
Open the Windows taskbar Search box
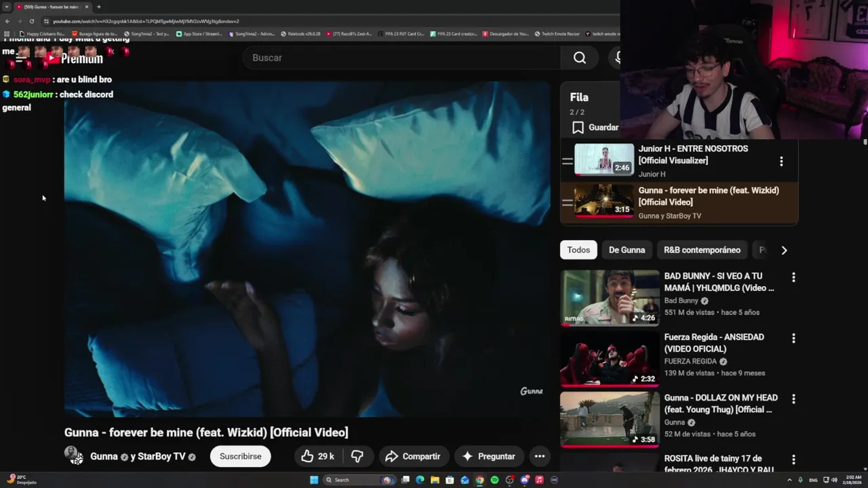[359, 480]
